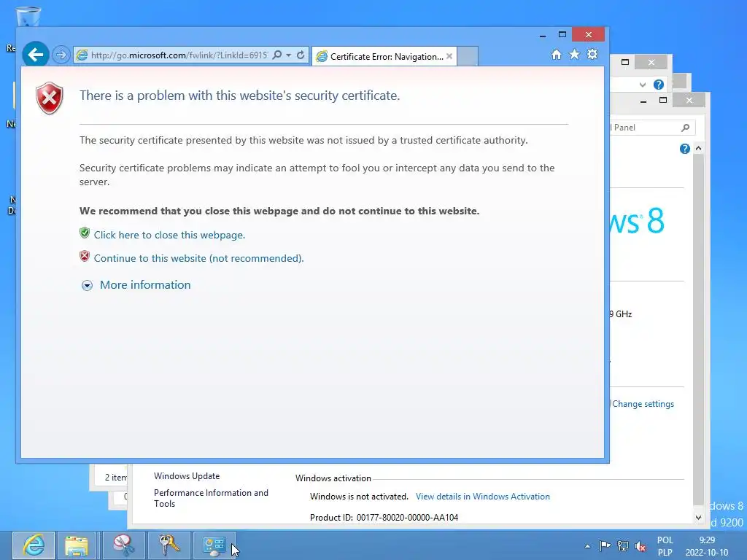747x560 pixels.
Task: Click the search magnifier in the Control Panel box
Action: click(x=686, y=128)
